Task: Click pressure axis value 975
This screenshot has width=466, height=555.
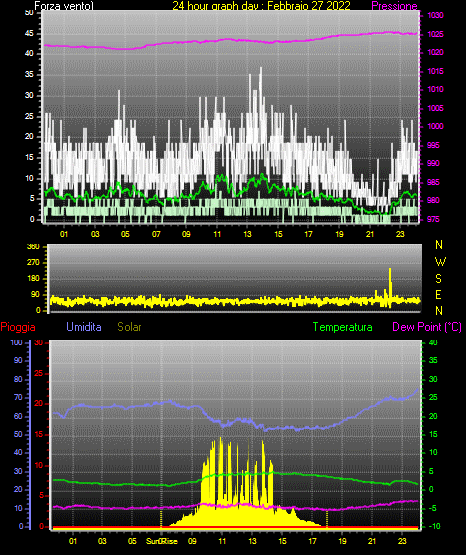Action: (x=433, y=219)
